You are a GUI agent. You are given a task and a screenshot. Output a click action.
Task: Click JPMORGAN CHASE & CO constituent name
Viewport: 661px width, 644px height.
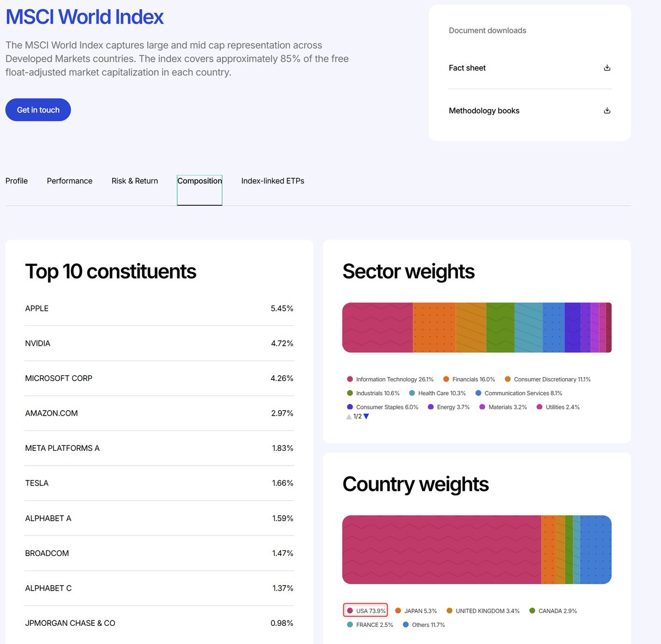[70, 623]
